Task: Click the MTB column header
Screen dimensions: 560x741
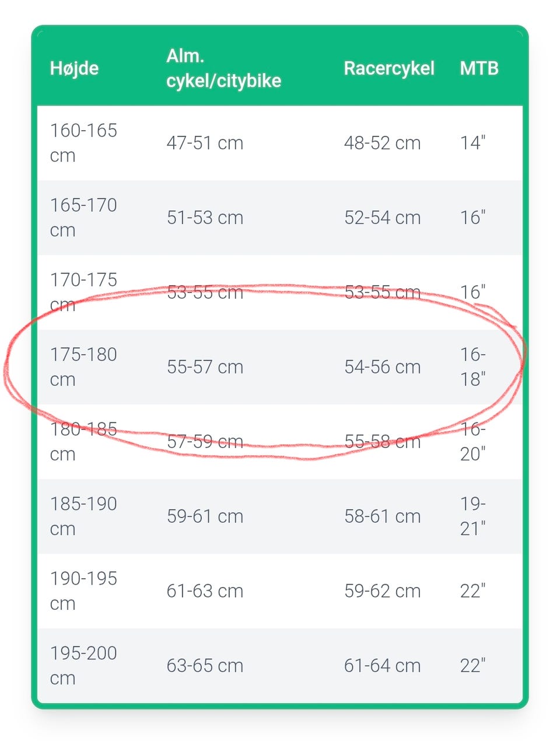Action: pos(479,68)
